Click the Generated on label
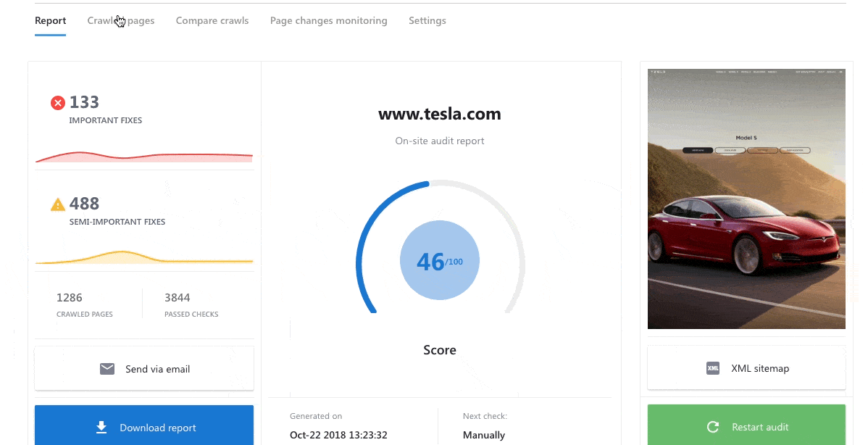This screenshot has height=445, width=868. pyautogui.click(x=315, y=416)
